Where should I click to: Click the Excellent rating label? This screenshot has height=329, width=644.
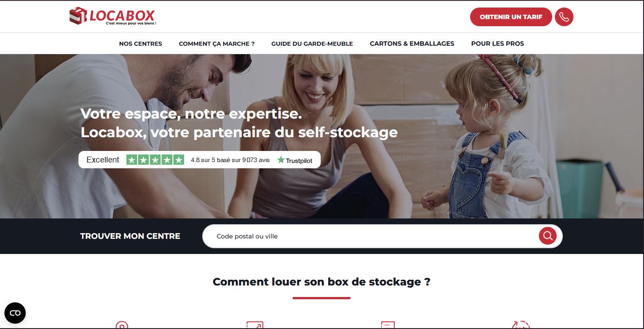[103, 160]
